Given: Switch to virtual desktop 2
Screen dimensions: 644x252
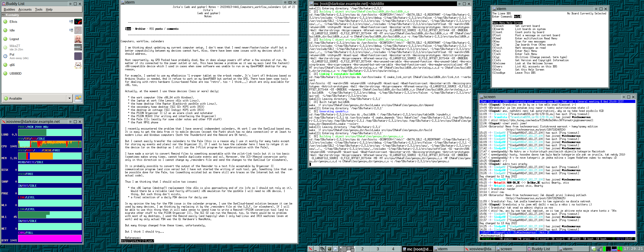Looking at the screenshot, I should [362, 249].
